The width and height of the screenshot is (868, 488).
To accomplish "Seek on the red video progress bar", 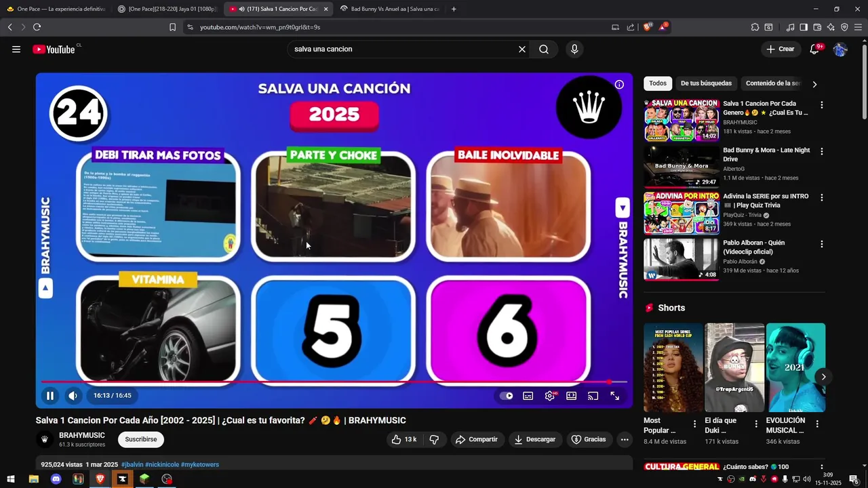I will point(334,382).
